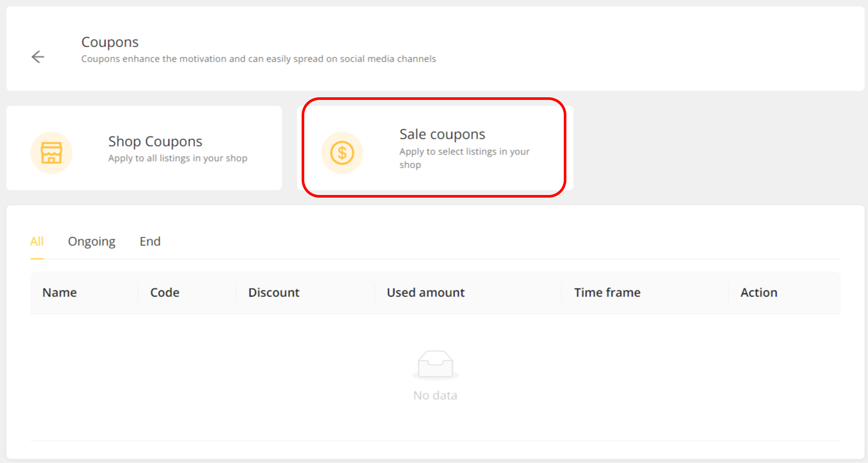Open the End coupons tab
868x463 pixels.
(150, 241)
